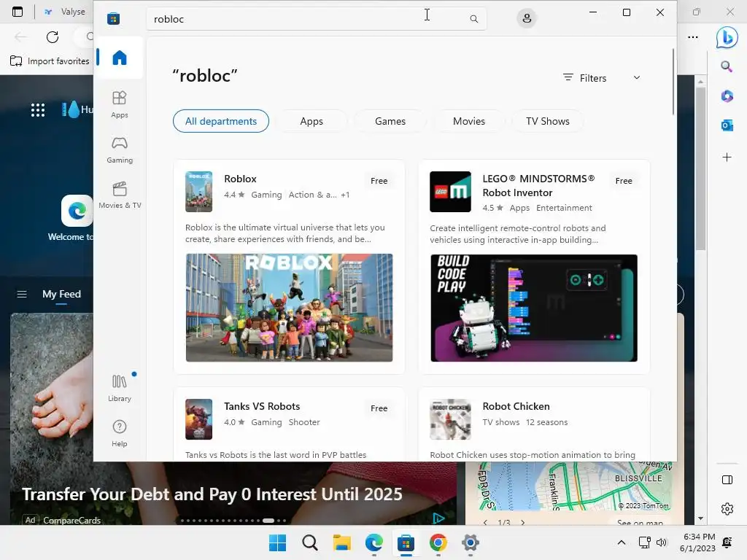
Task: Open Robot Chicken title link
Action: pyautogui.click(x=516, y=406)
